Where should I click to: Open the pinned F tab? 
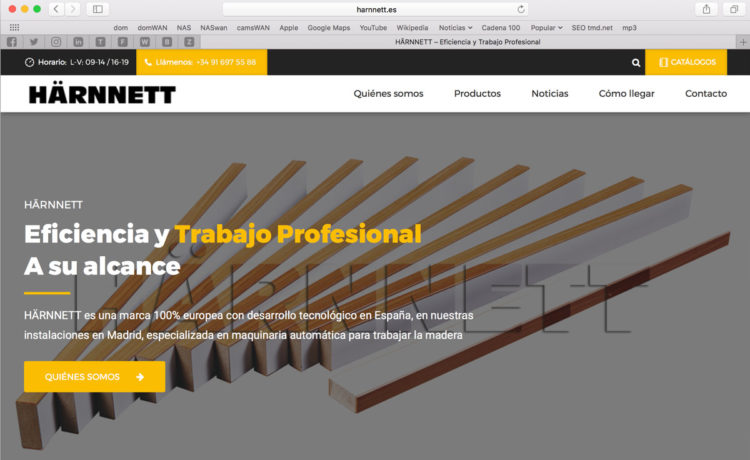click(122, 42)
